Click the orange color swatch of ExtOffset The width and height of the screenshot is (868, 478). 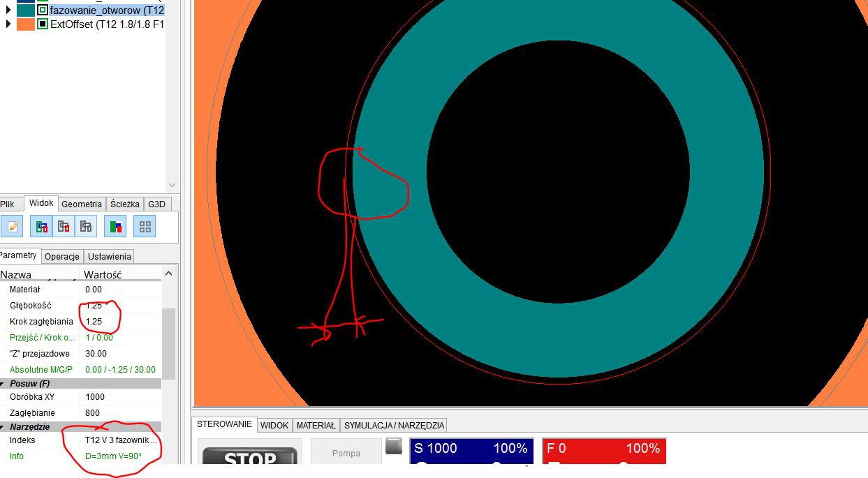tap(26, 24)
